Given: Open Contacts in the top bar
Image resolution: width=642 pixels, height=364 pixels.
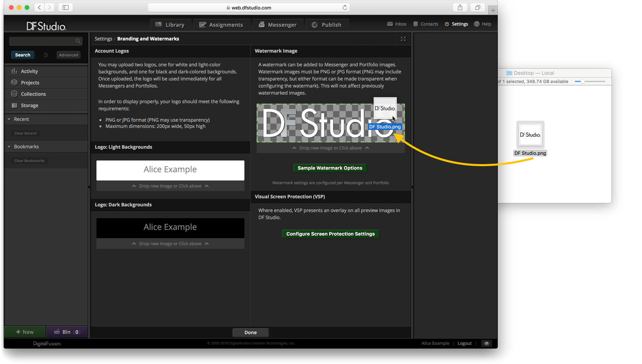Looking at the screenshot, I should click(426, 24).
